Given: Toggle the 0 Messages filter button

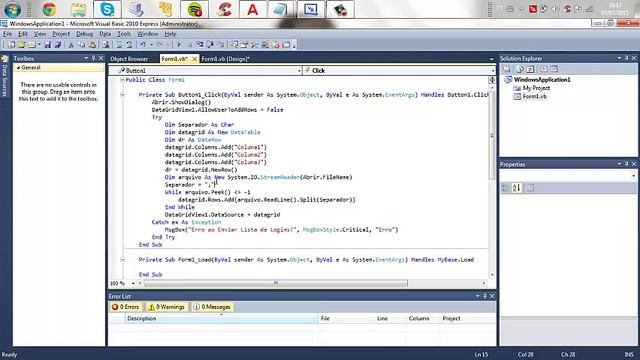Looking at the screenshot, I should pyautogui.click(x=212, y=307).
